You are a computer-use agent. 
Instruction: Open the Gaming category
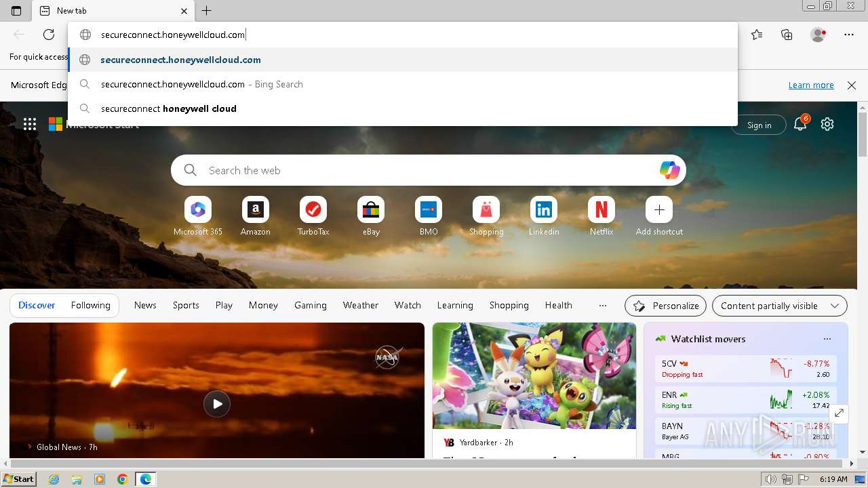pyautogui.click(x=311, y=305)
